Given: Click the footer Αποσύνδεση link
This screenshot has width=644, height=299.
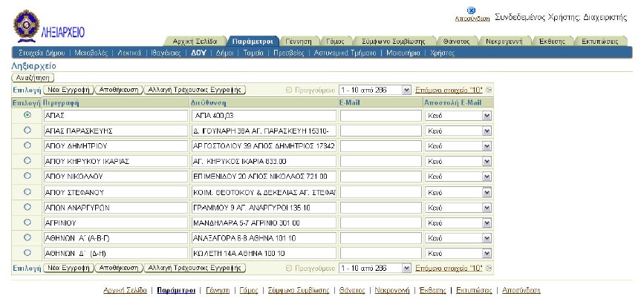Looking at the screenshot, I should click(x=521, y=290).
